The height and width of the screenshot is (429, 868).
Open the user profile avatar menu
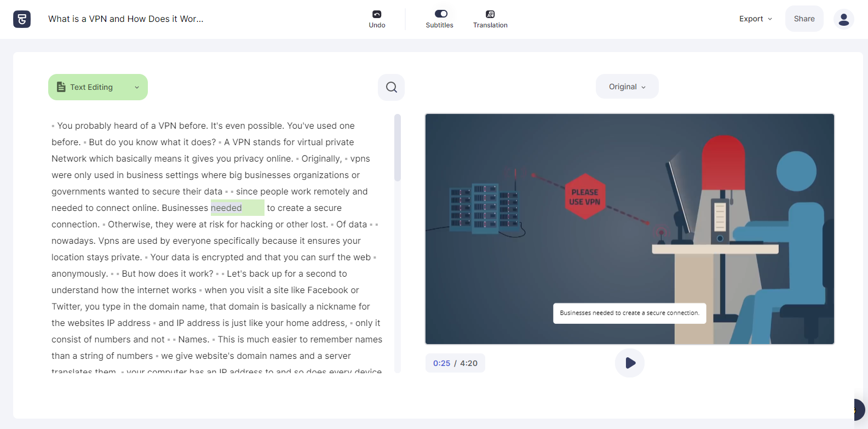click(843, 19)
